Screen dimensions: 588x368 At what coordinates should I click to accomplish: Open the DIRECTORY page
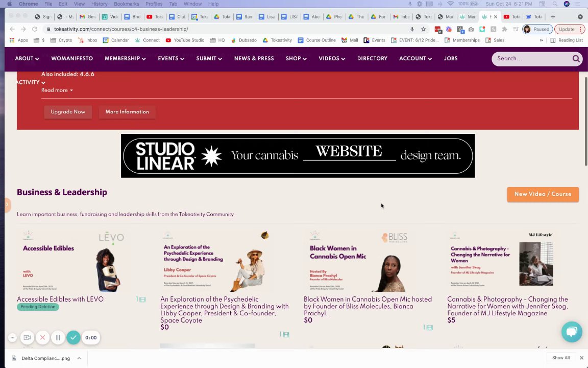click(x=372, y=59)
